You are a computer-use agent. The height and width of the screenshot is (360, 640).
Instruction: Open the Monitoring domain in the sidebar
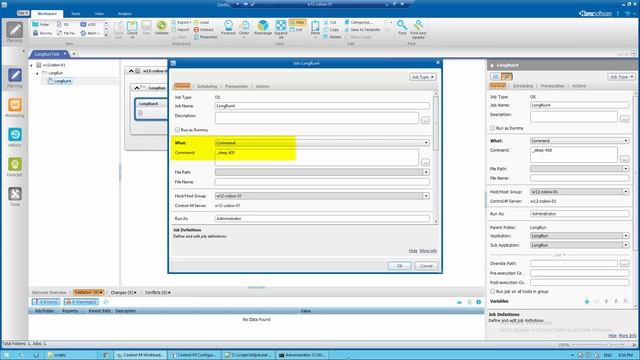click(x=15, y=107)
